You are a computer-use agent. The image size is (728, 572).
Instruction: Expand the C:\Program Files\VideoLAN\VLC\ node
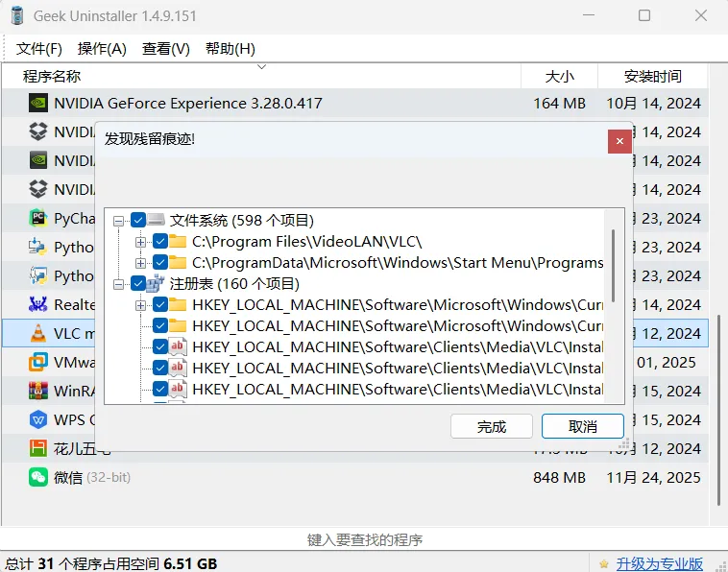coord(140,242)
